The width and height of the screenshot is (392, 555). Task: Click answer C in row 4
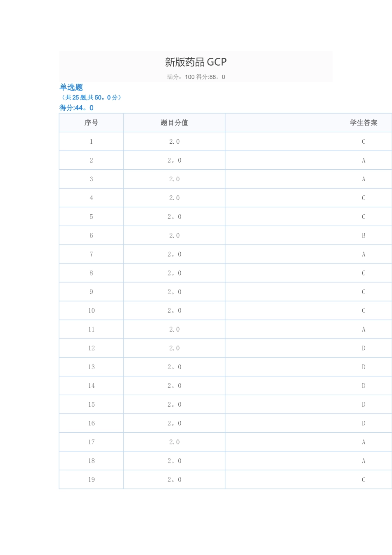(364, 198)
